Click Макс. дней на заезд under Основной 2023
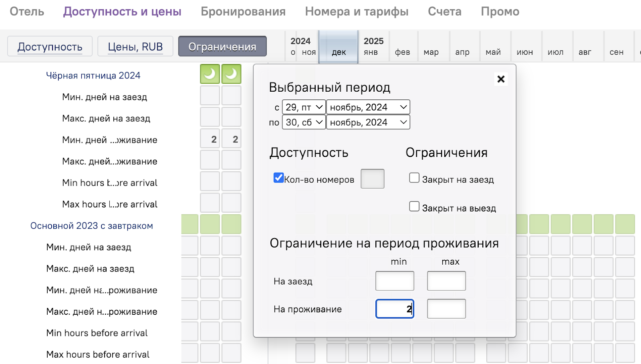This screenshot has height=364, width=641. tap(90, 269)
